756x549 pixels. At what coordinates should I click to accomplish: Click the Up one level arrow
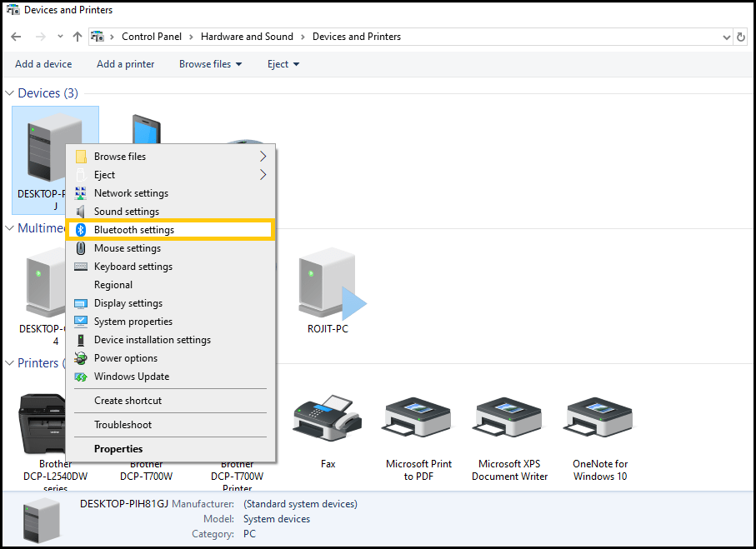78,37
